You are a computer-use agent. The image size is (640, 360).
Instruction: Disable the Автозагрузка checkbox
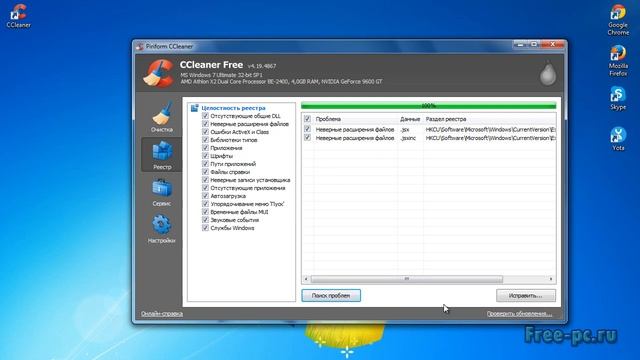pos(205,196)
